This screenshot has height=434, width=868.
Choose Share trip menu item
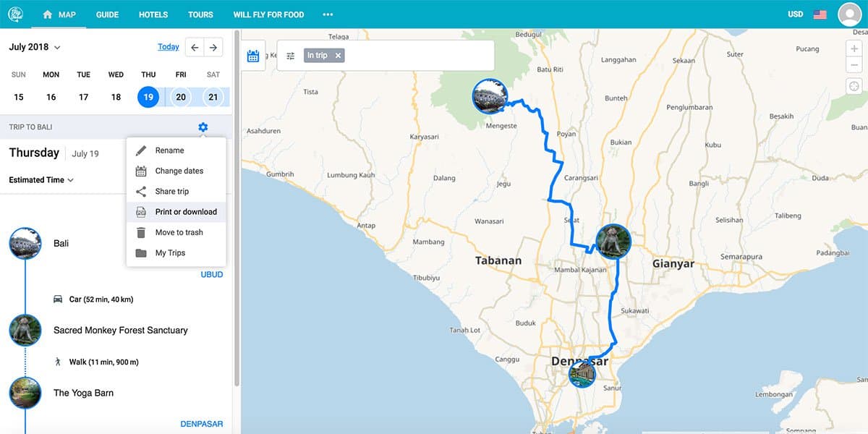click(x=176, y=191)
